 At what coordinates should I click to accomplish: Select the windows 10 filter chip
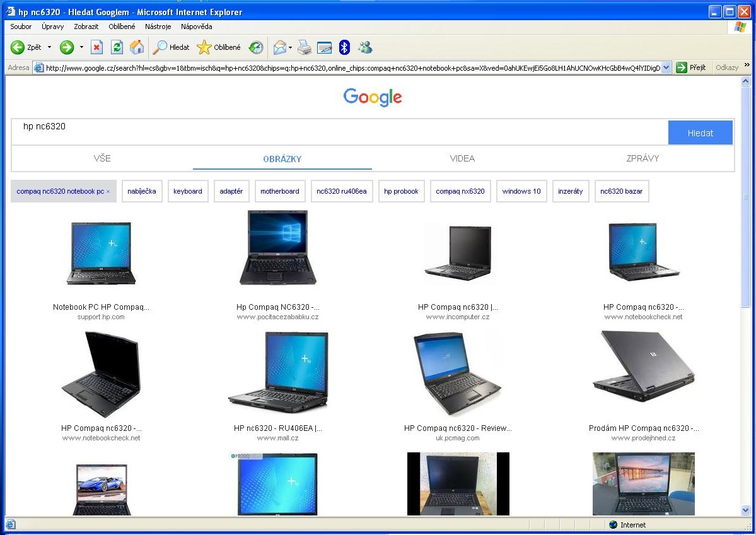[521, 191]
